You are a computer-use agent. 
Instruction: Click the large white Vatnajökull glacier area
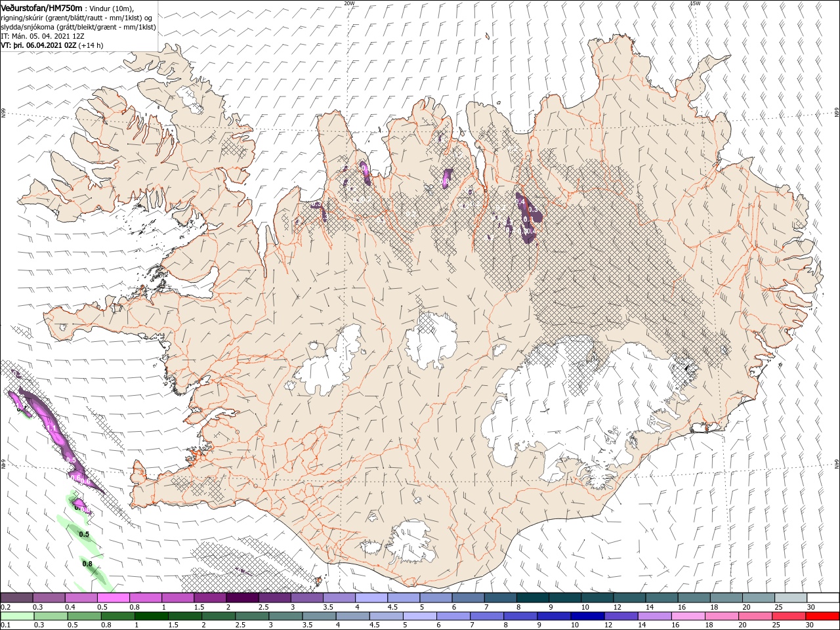pos(577,410)
